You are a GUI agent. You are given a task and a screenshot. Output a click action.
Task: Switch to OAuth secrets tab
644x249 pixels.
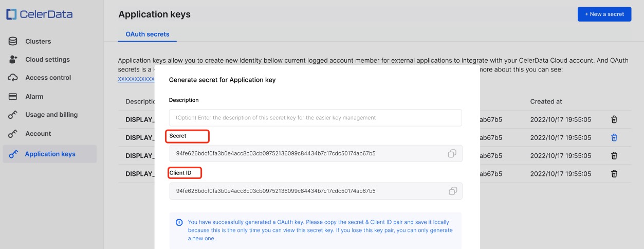[148, 34]
